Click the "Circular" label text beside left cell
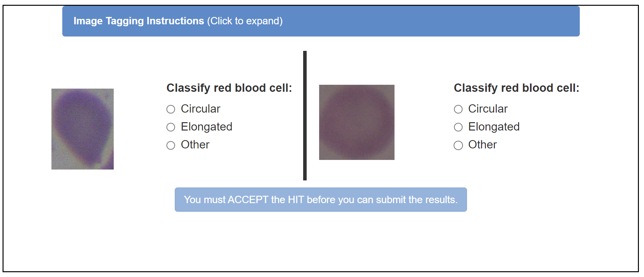 [x=201, y=109]
